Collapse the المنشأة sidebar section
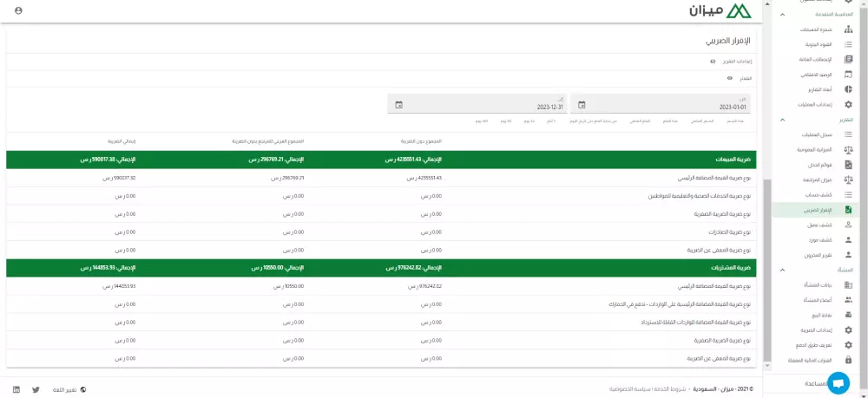Screen dimensions: 868x398 click(x=782, y=270)
